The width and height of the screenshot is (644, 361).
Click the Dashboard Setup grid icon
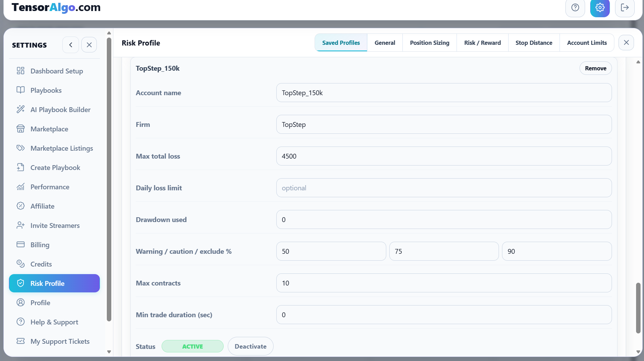pos(21,71)
